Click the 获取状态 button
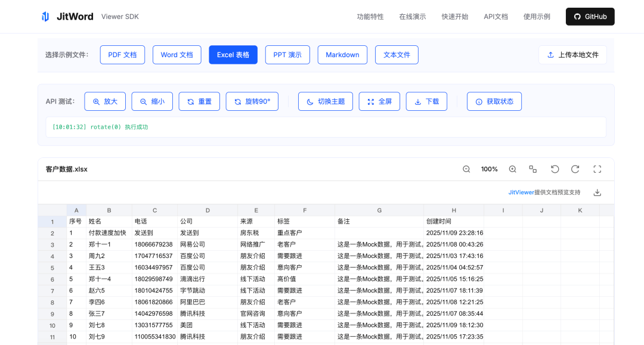The image size is (644, 345). point(494,101)
